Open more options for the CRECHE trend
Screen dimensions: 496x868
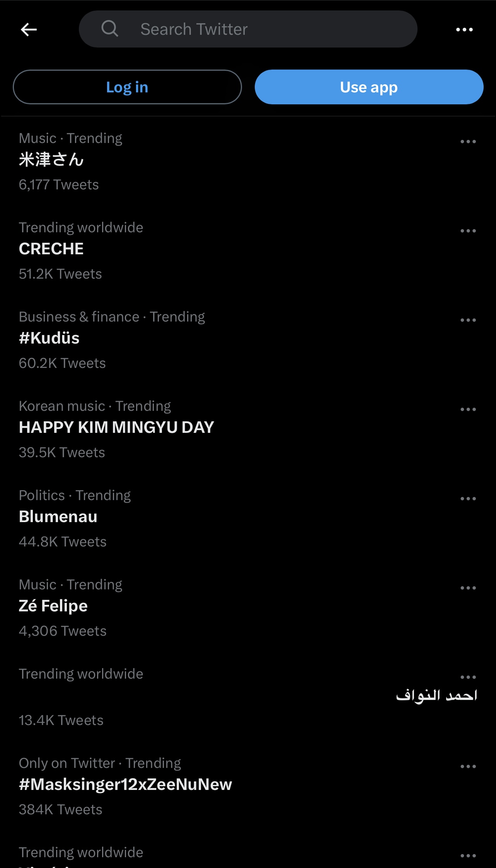tap(468, 231)
